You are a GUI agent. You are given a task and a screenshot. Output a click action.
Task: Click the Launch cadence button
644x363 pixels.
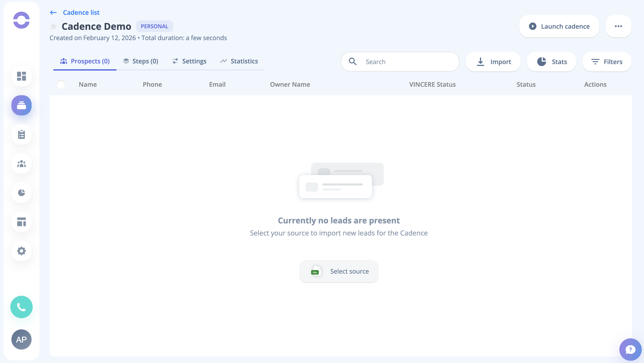coord(559,26)
